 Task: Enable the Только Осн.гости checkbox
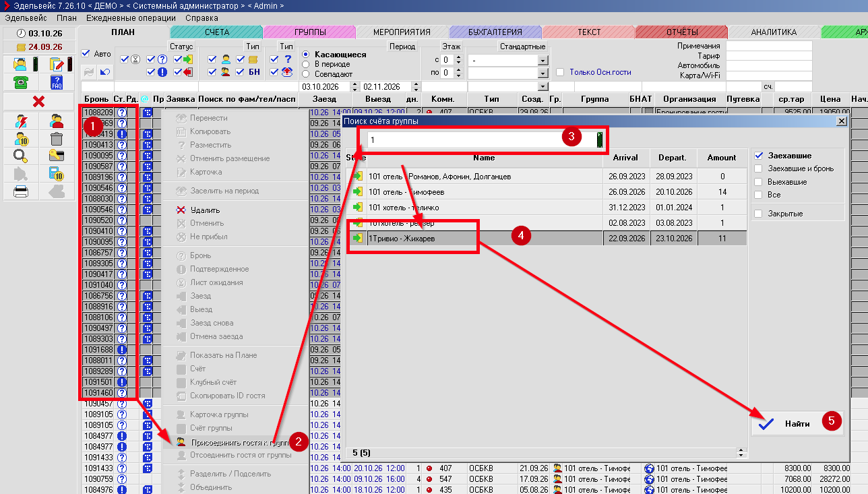560,72
